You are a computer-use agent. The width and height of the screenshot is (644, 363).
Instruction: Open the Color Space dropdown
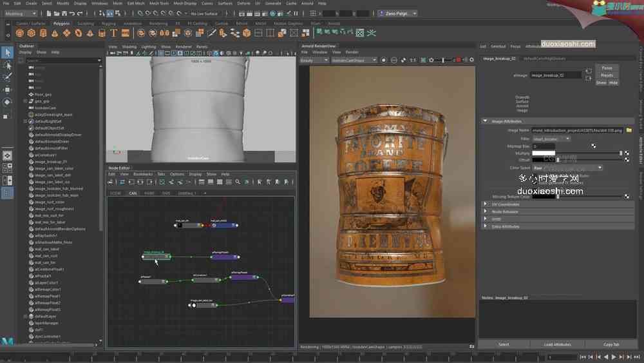567,168
